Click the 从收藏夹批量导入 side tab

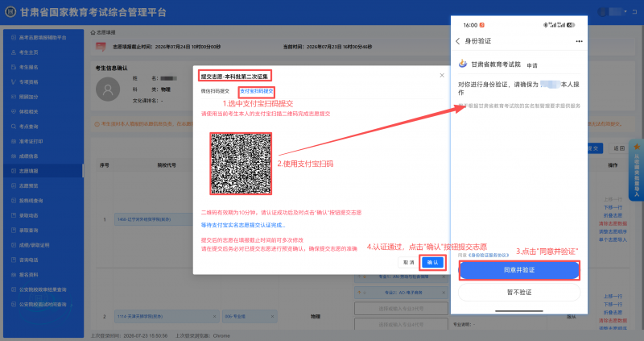[x=637, y=170]
